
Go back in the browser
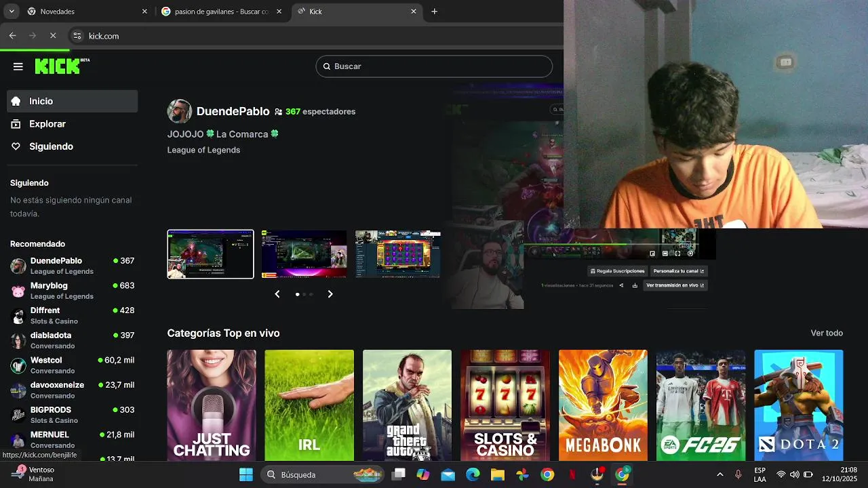pos(12,36)
